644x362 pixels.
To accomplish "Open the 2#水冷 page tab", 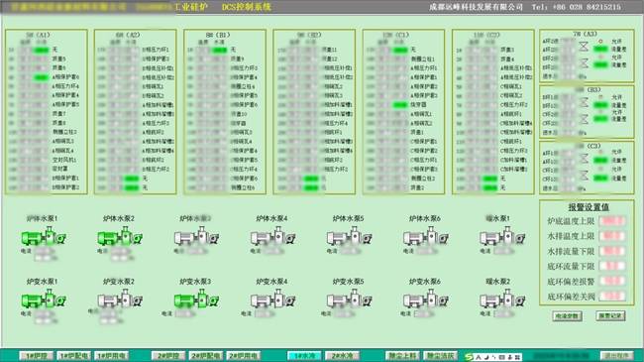I will (x=342, y=356).
